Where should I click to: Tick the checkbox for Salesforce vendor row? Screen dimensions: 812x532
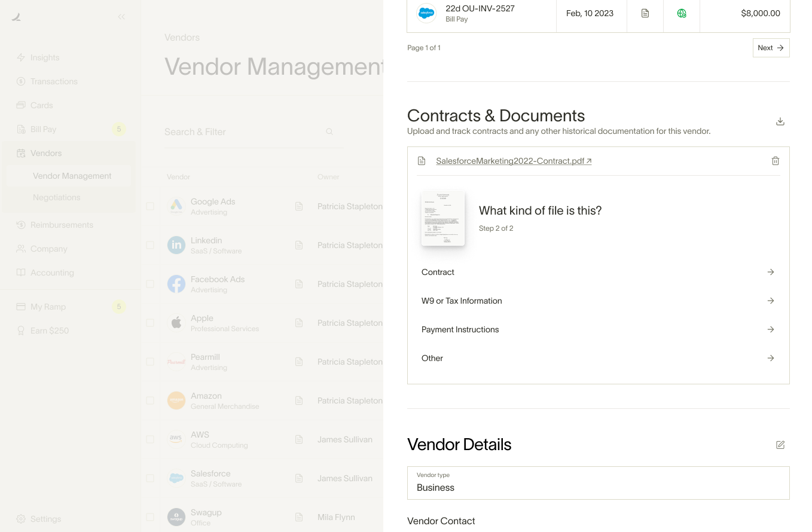point(150,478)
